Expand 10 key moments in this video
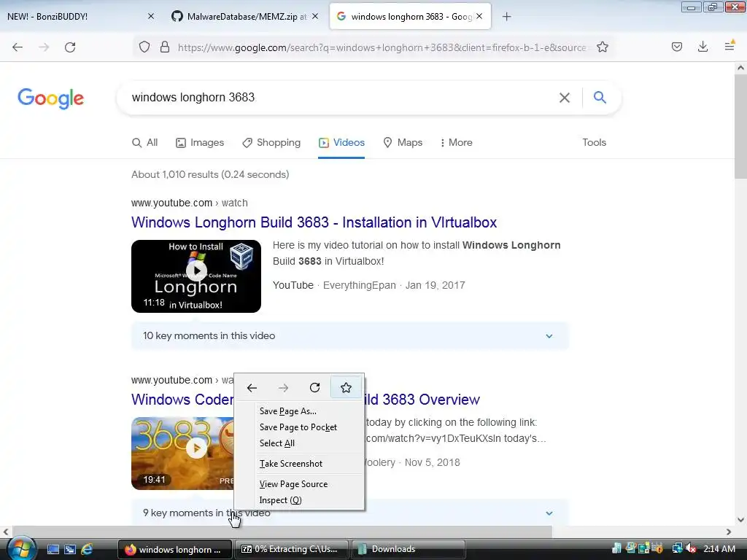Image resolution: width=747 pixels, height=560 pixels. point(349,335)
